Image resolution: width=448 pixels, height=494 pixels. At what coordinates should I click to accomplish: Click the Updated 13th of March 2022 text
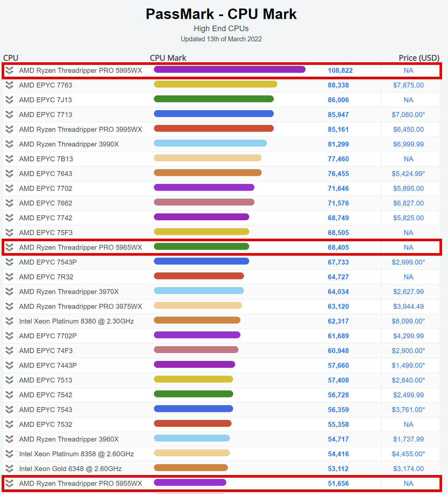[221, 39]
